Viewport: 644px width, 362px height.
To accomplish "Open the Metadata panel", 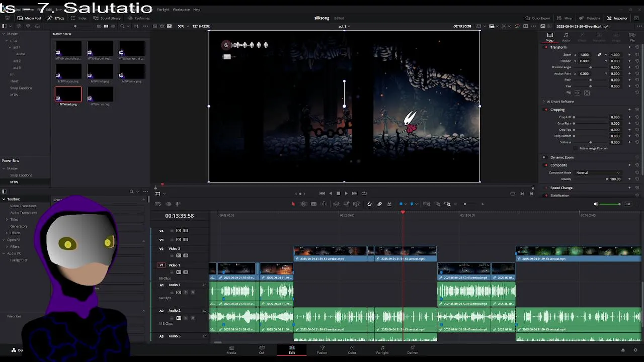I will pyautogui.click(x=589, y=18).
